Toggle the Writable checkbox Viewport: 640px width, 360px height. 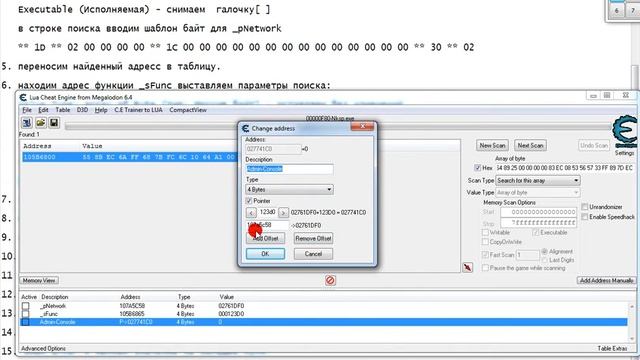(x=485, y=232)
